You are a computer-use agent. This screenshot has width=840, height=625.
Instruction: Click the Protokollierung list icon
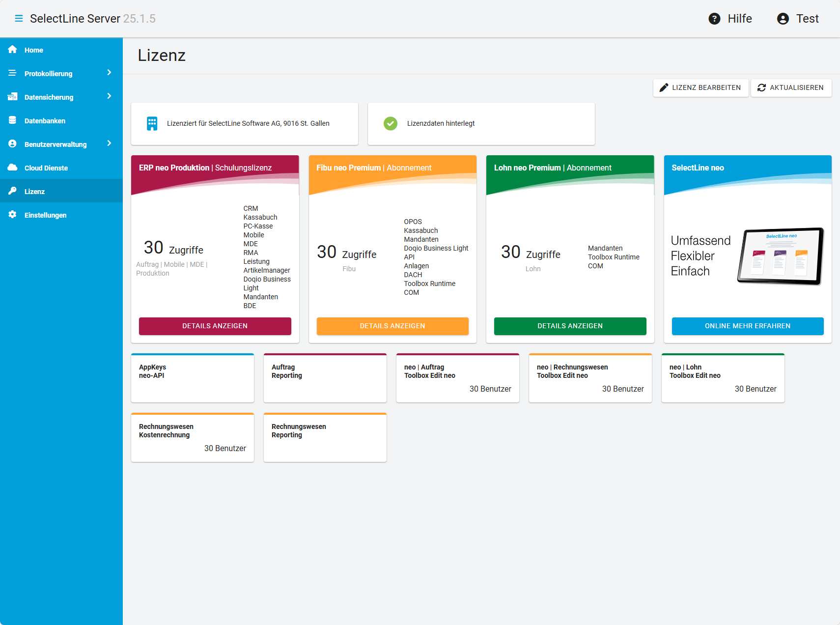tap(12, 73)
